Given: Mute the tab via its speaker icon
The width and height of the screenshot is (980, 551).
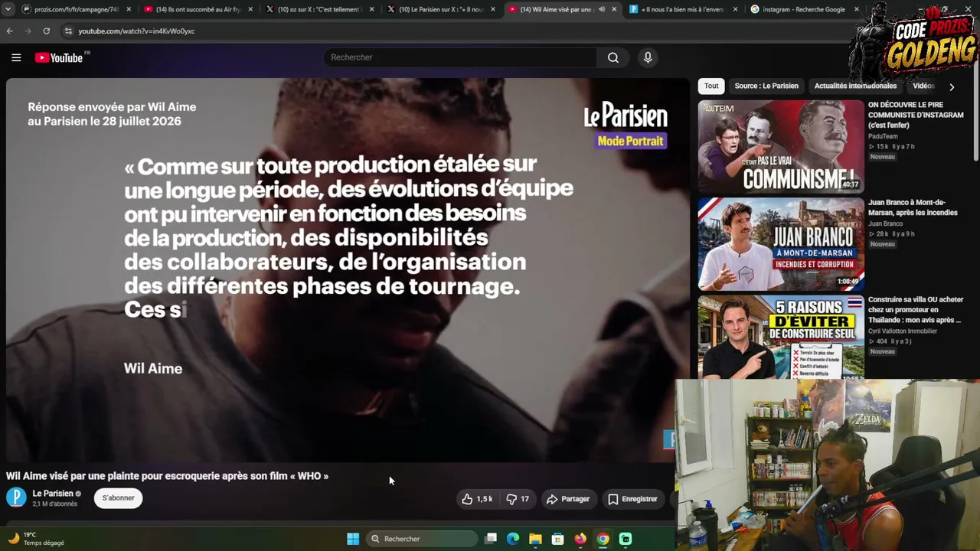Looking at the screenshot, I should [602, 9].
